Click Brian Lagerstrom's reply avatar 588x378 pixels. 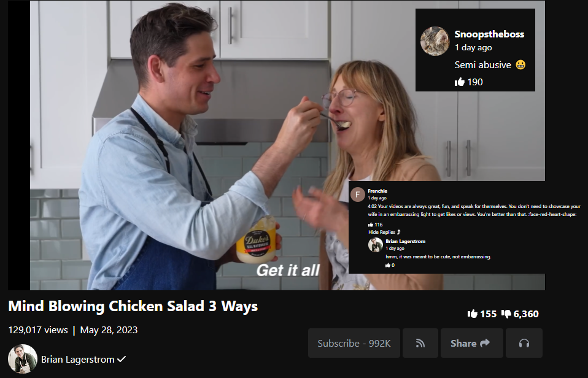[x=376, y=245]
